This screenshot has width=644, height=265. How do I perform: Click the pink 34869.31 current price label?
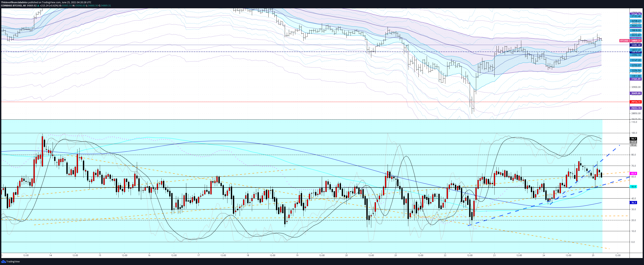pyautogui.click(x=636, y=41)
